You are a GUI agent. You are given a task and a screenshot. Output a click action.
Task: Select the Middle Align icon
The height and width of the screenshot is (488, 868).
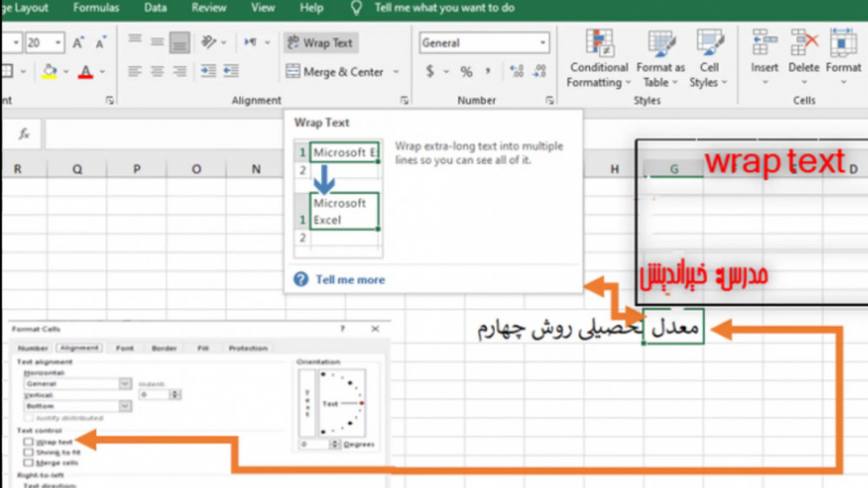157,42
